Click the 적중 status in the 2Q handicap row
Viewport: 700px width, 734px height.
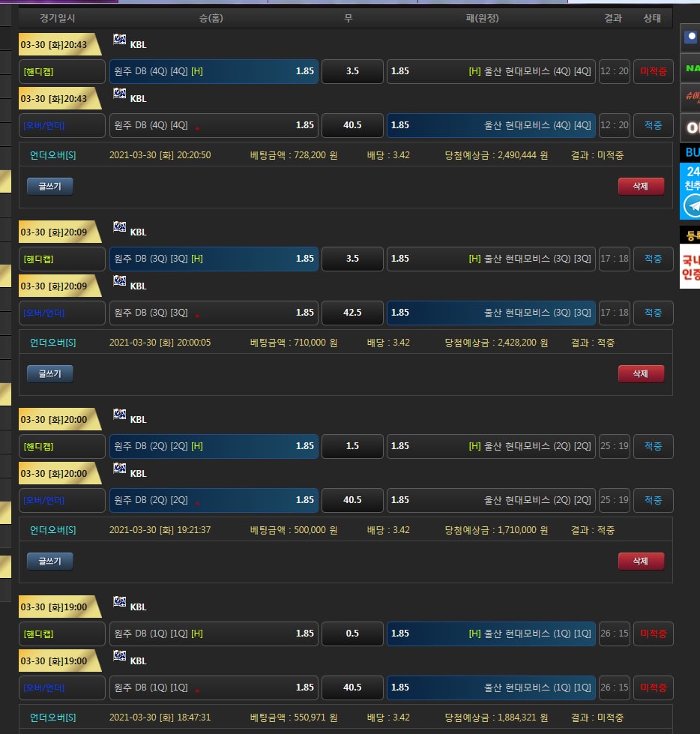(653, 446)
